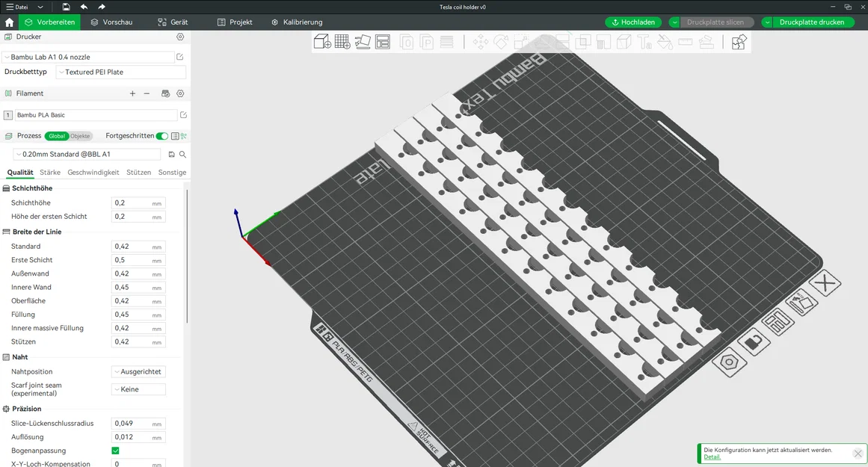Switch process scope to Global
The height and width of the screenshot is (467, 868).
point(57,136)
